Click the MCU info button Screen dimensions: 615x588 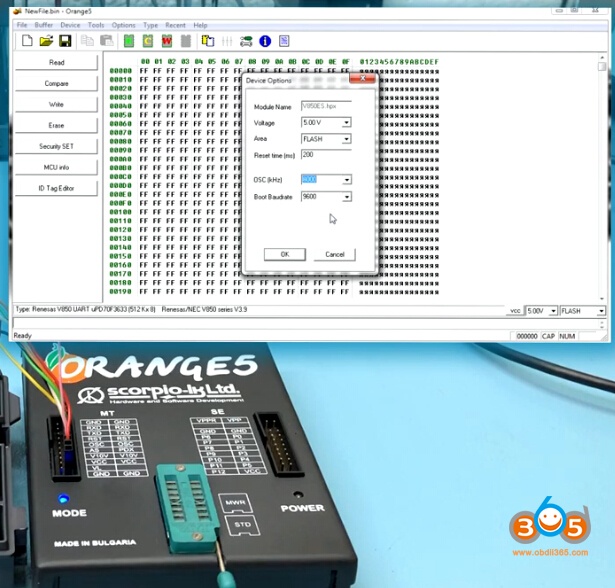coord(56,167)
